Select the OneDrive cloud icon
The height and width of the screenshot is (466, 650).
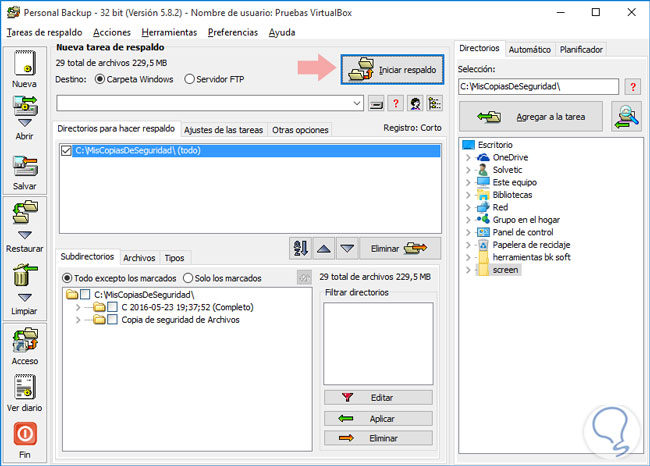coord(483,157)
